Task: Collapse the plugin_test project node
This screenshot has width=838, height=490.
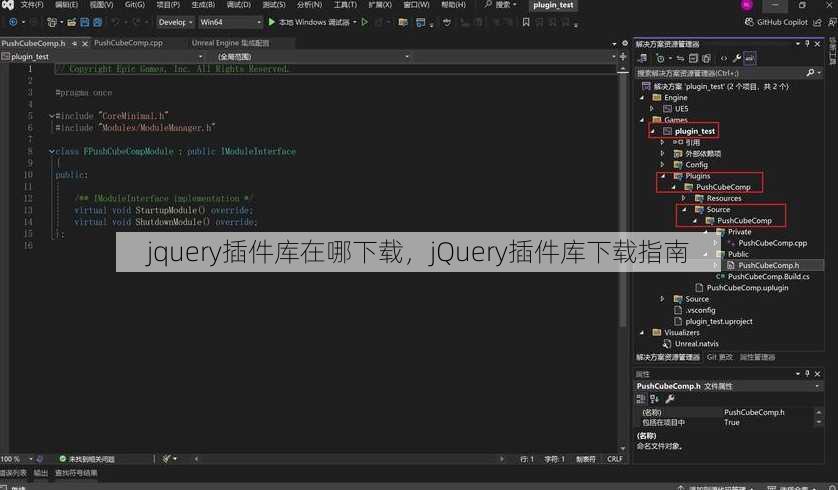Action: pyautogui.click(x=652, y=131)
